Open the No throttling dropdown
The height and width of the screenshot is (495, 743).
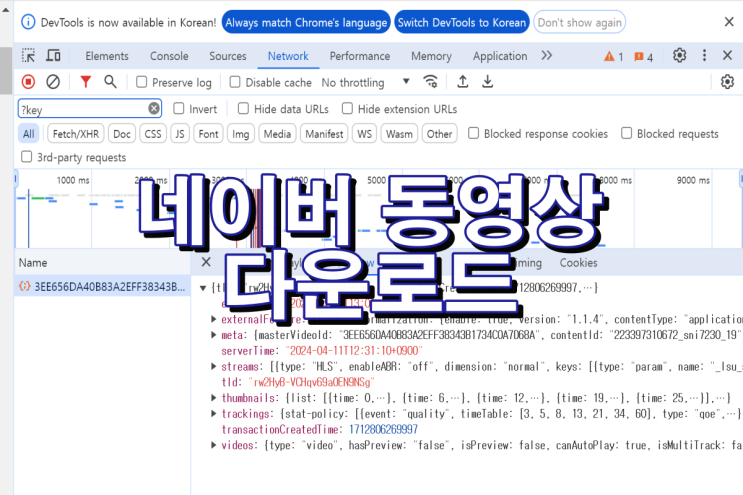coord(365,83)
